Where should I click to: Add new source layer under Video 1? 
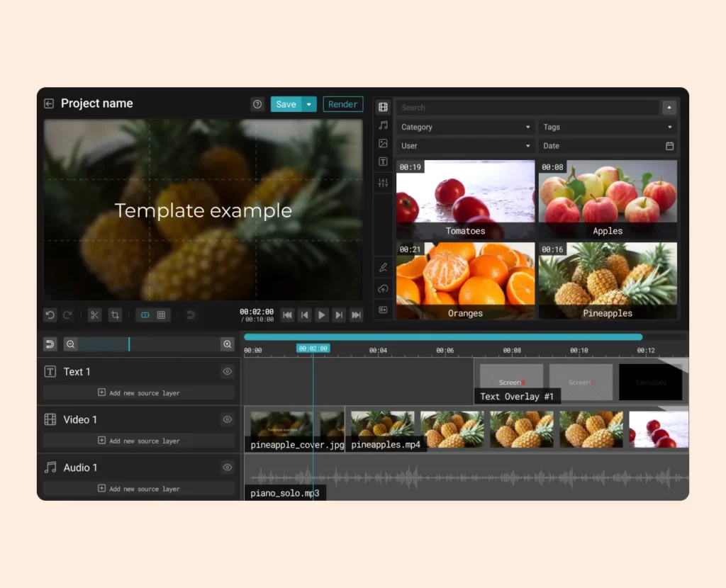pyautogui.click(x=139, y=441)
